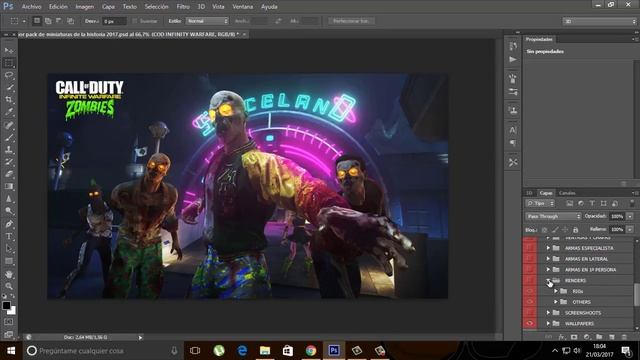The height and width of the screenshot is (360, 640).
Task: Select the Brush tool
Action: (9, 138)
